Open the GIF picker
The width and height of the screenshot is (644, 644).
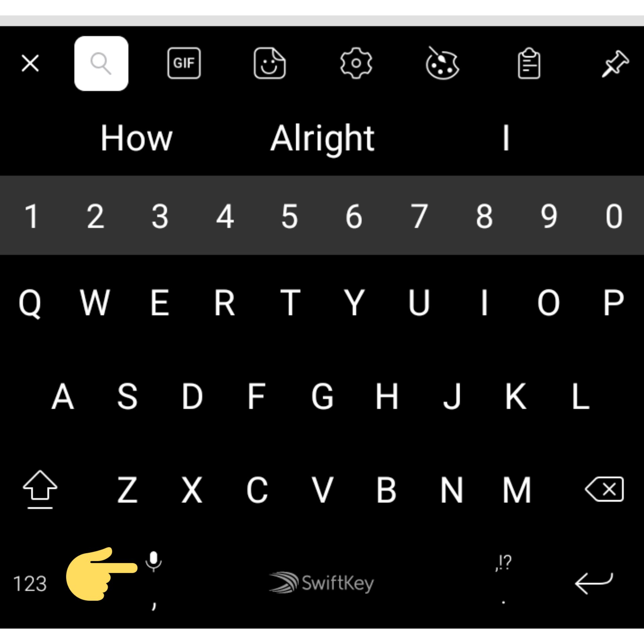pyautogui.click(x=184, y=63)
